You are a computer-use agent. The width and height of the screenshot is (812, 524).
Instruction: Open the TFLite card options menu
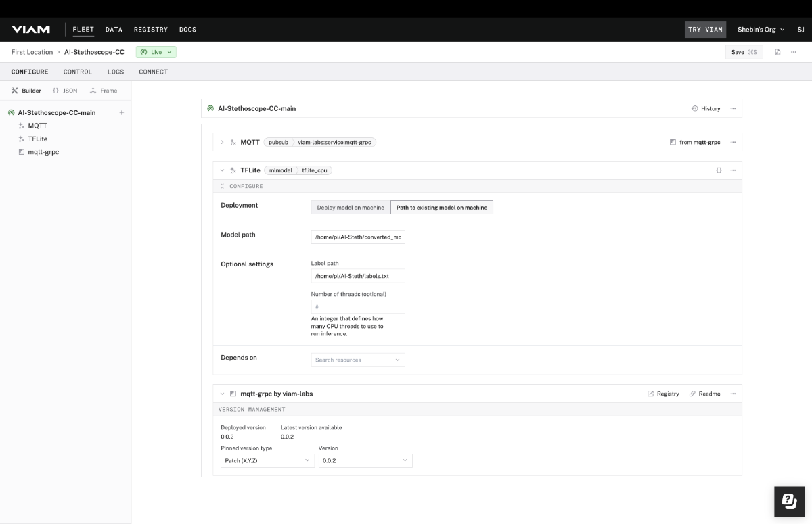733,170
